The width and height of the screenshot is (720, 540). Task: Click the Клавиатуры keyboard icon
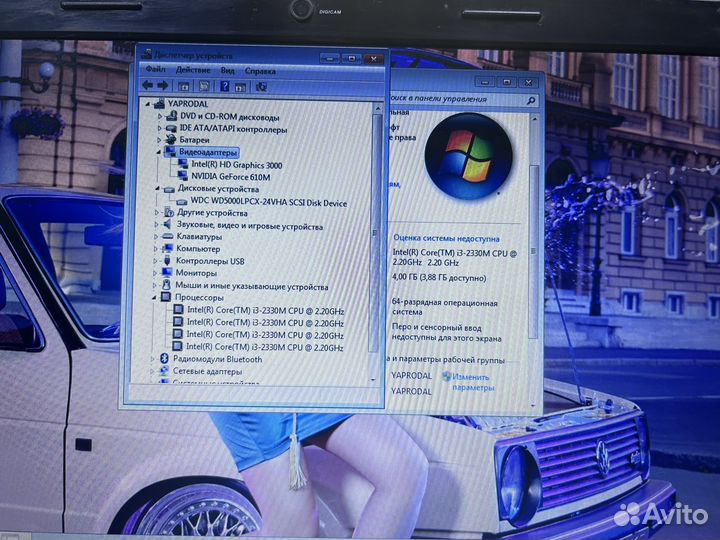[x=168, y=236]
